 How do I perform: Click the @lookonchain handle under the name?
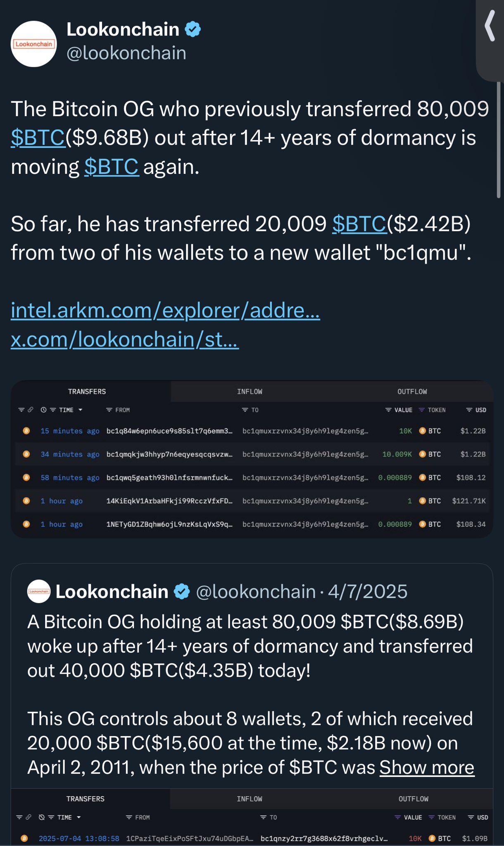[x=126, y=53]
